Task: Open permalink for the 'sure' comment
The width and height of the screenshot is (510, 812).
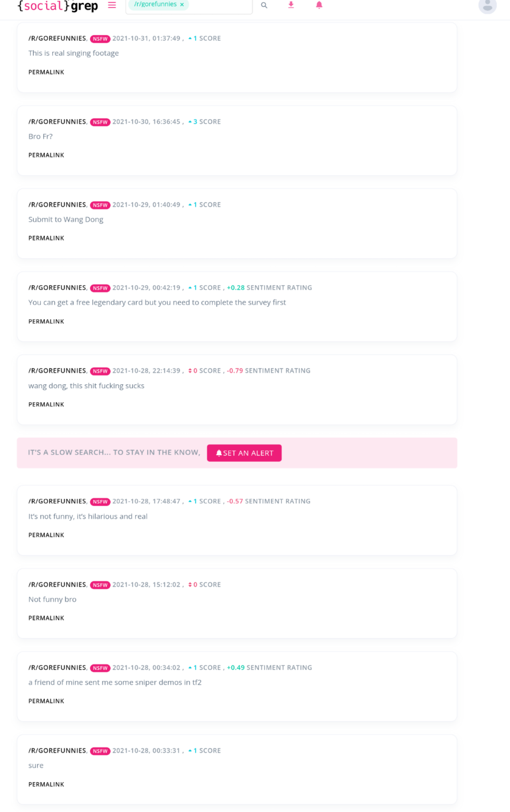Action: click(46, 784)
